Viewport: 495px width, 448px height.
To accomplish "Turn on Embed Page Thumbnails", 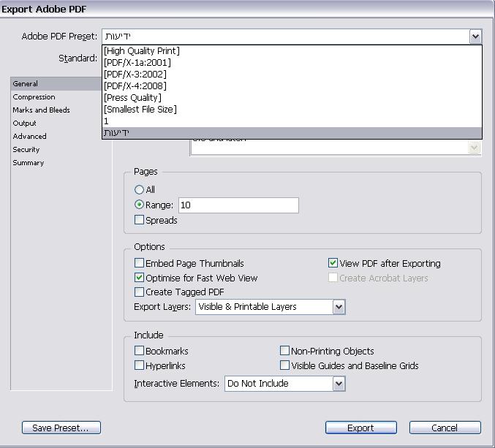I will [x=140, y=264].
